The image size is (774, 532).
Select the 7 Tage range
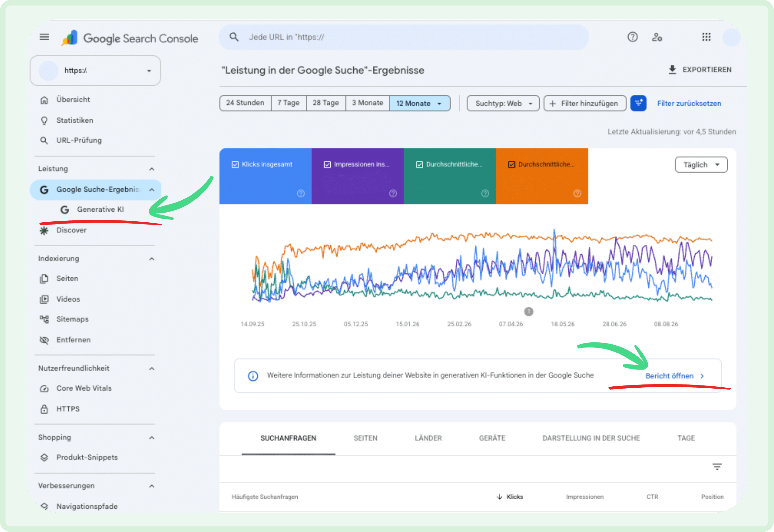[289, 103]
